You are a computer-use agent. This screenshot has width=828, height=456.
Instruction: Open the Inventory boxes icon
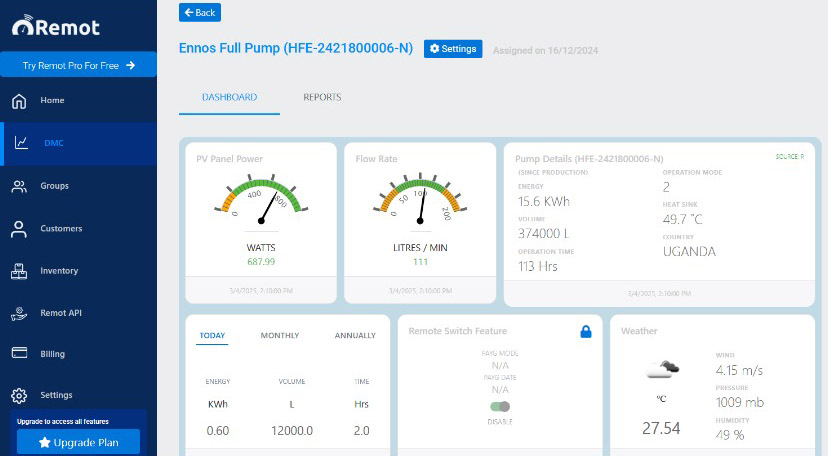click(x=19, y=271)
